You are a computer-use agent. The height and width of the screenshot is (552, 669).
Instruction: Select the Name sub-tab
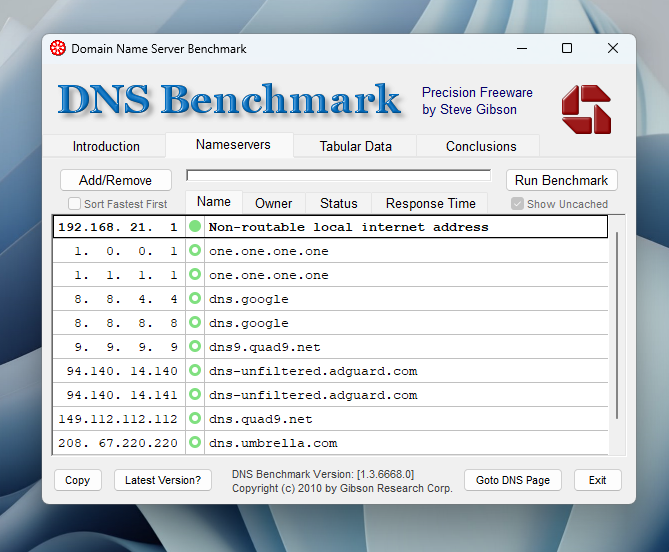[214, 201]
